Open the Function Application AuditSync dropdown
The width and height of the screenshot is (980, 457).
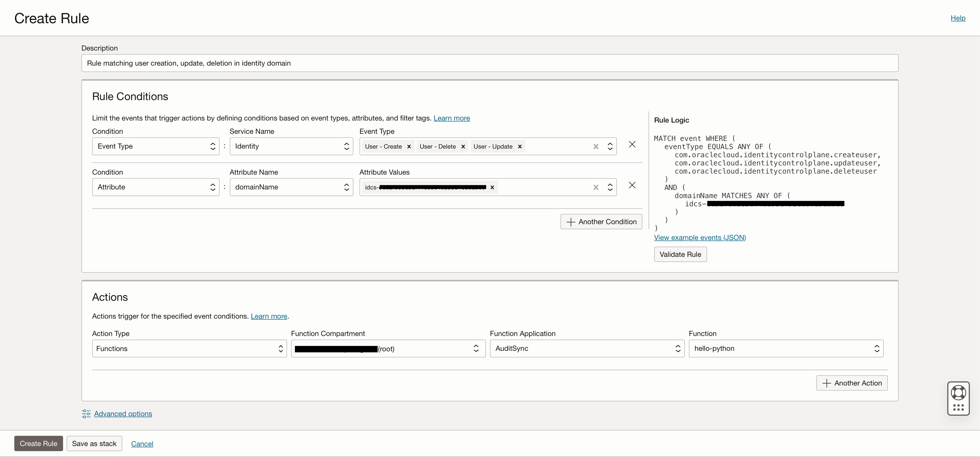pyautogui.click(x=587, y=348)
